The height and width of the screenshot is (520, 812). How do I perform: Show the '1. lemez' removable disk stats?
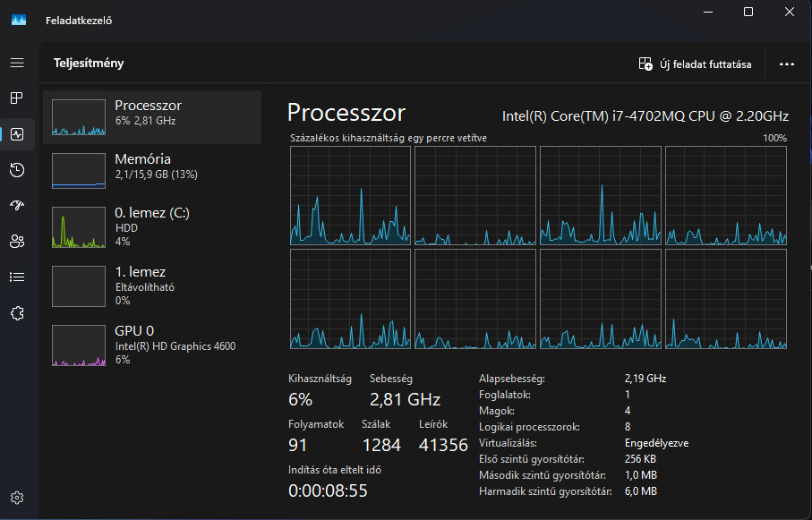[152, 286]
